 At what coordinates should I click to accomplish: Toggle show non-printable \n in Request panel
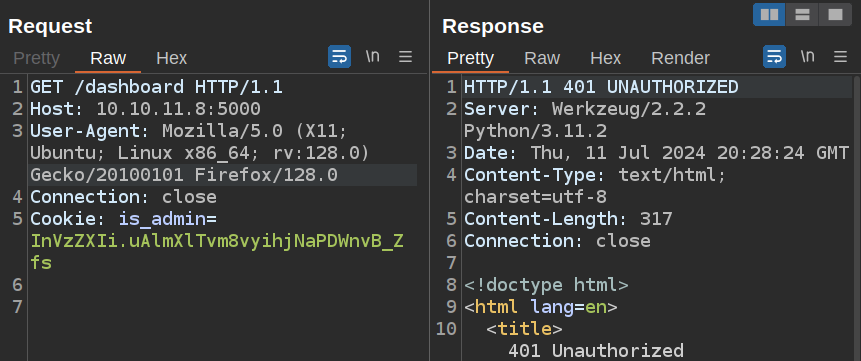[x=373, y=56]
